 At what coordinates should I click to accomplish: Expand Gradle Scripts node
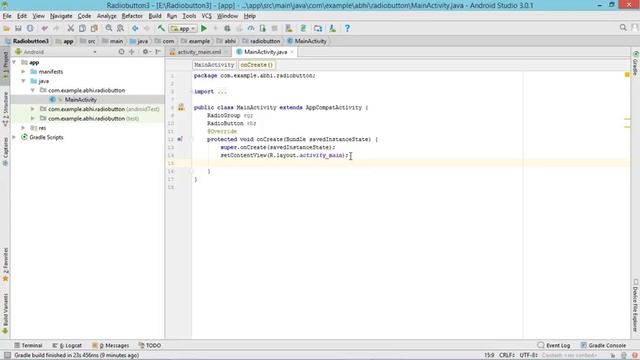coord(14,137)
